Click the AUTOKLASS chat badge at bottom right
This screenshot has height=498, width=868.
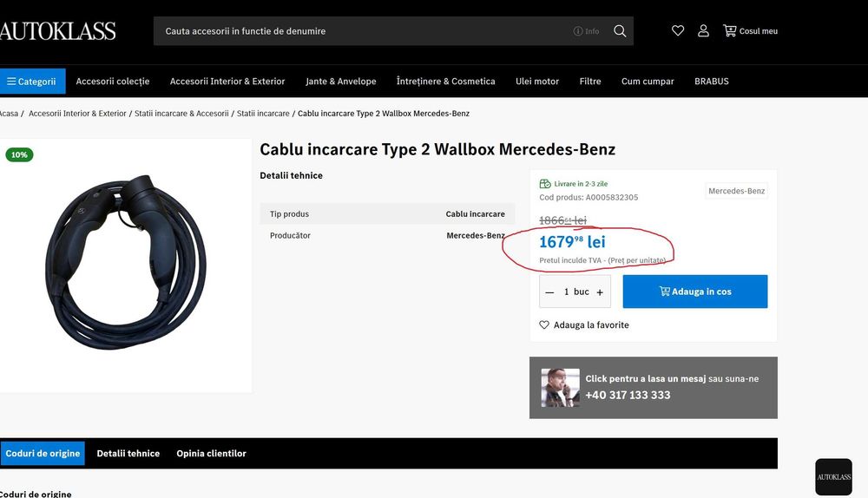(x=833, y=476)
